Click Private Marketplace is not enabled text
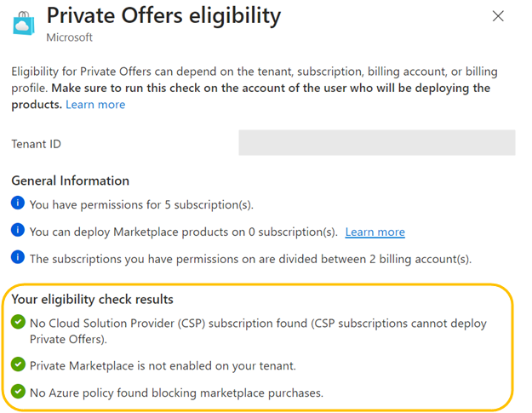Screen dimensions: 532x413 [x=164, y=365]
